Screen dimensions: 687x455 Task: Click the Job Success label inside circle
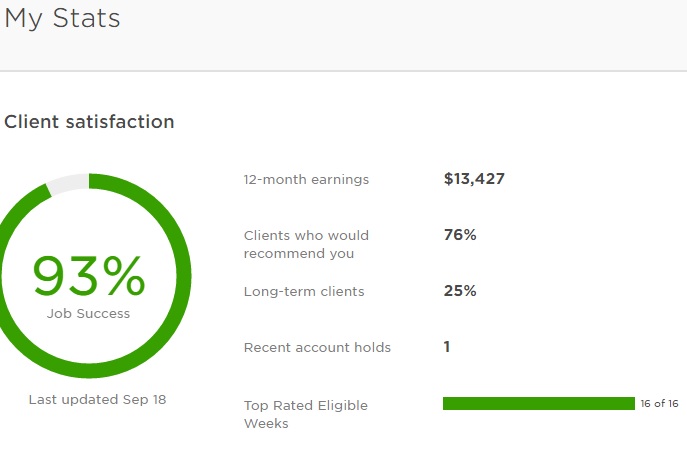[88, 314]
